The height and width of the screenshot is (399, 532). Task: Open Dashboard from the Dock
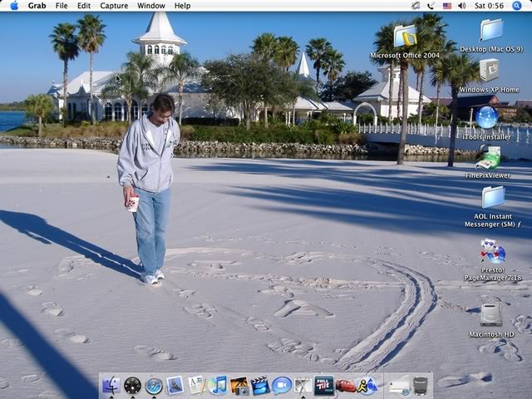(x=132, y=386)
